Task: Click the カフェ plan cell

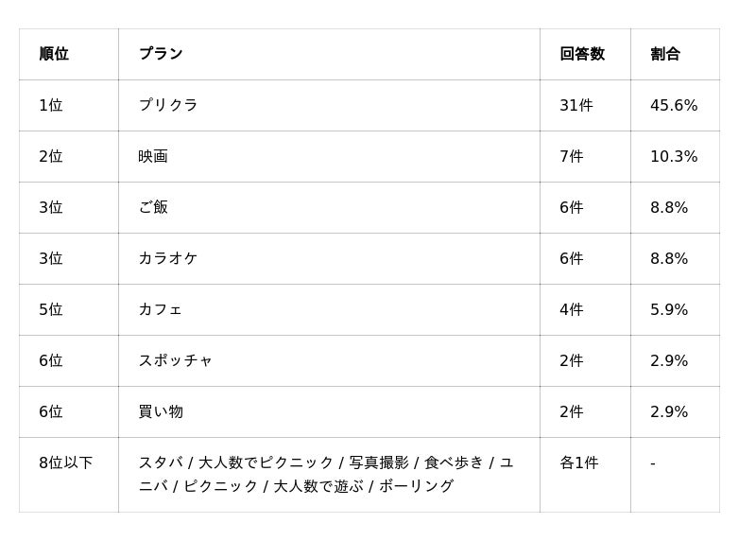Action: 161,309
